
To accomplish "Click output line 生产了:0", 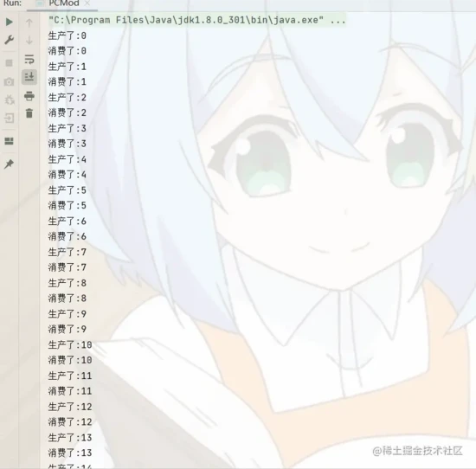I will 68,35.
